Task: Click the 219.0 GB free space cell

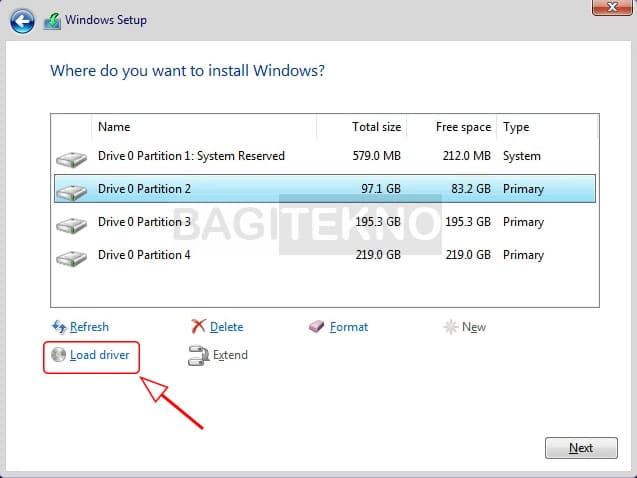Action: 468,255
